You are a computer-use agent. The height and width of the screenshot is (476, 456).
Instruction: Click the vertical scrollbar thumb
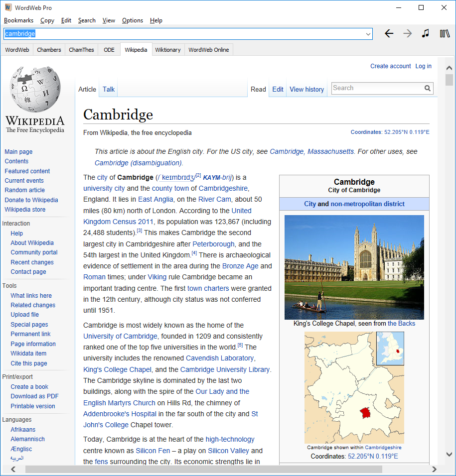(450, 80)
